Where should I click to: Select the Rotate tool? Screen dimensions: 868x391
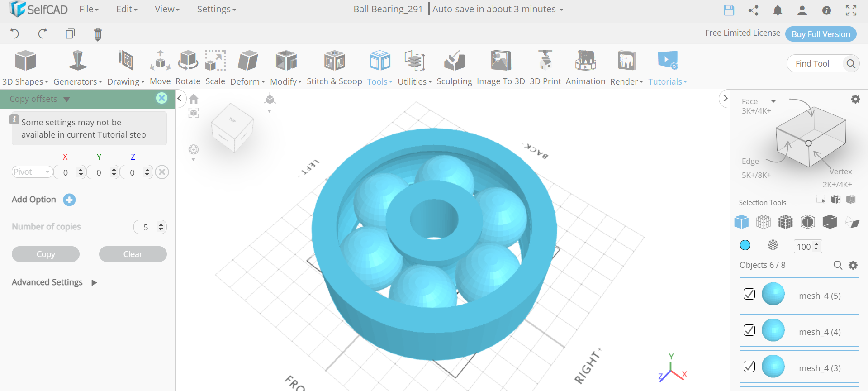188,68
